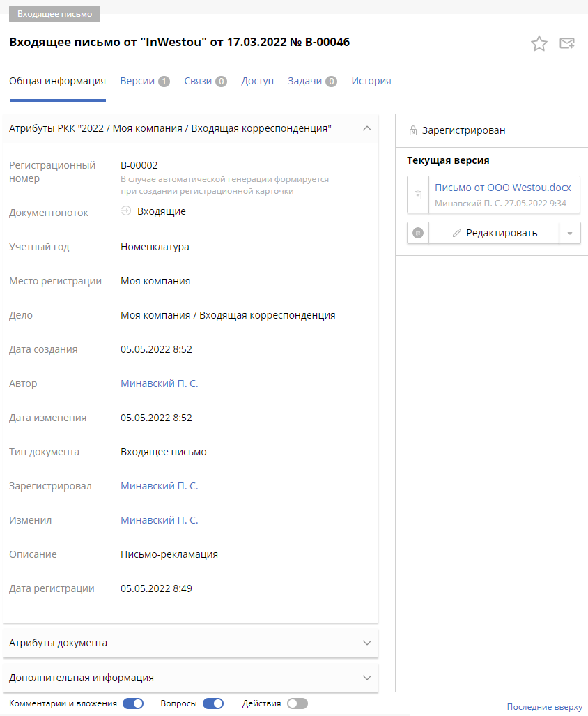Image resolution: width=588 pixels, height=716 pixels.
Task: Open the dropdown arrow beside Редактировать
Action: tap(570, 233)
